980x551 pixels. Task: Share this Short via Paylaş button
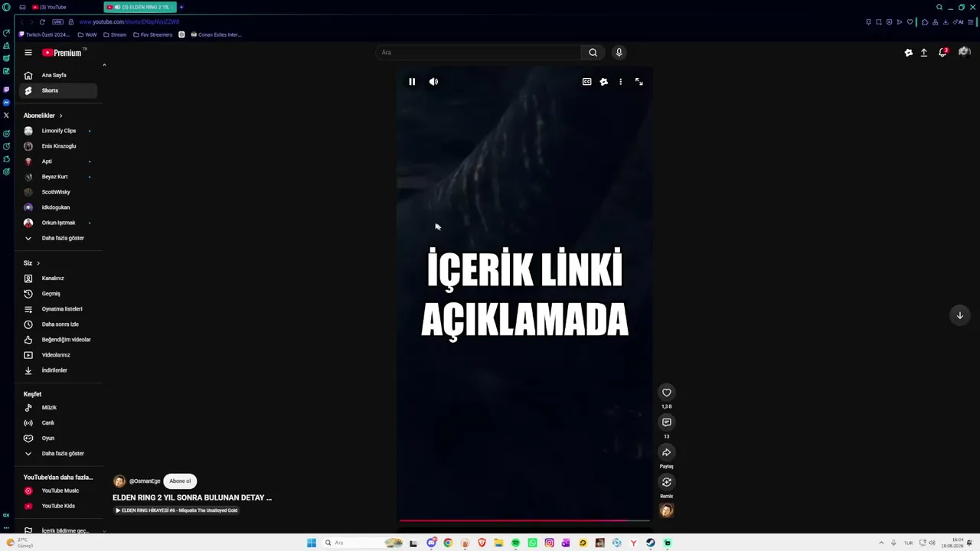pos(667,452)
